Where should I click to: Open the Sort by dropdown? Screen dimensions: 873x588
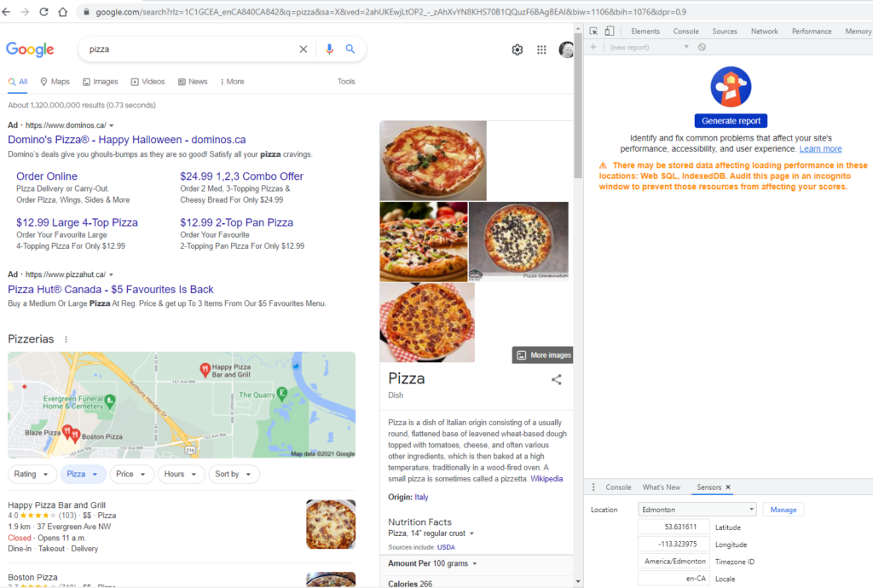234,474
